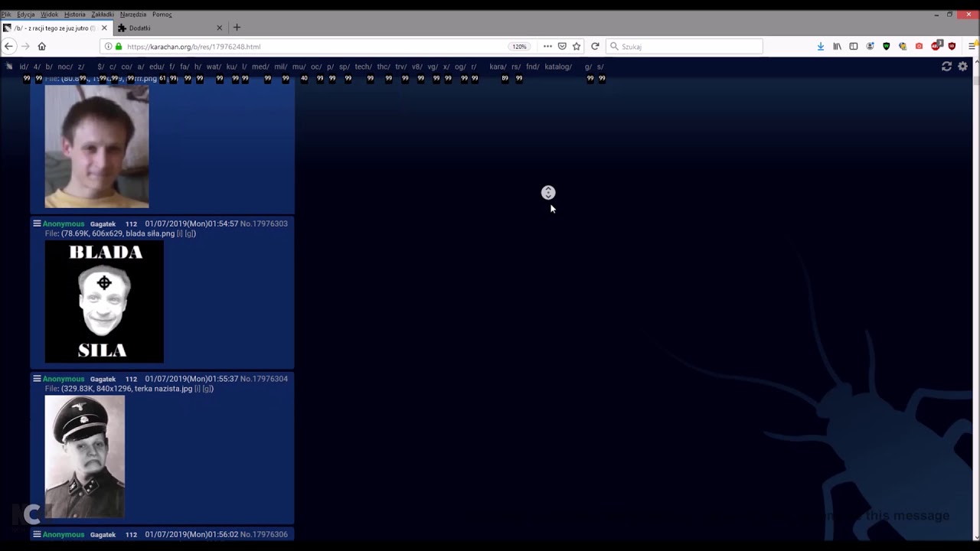Open the Downloads arrow icon
Viewport: 980px width, 551px height.
click(x=821, y=47)
